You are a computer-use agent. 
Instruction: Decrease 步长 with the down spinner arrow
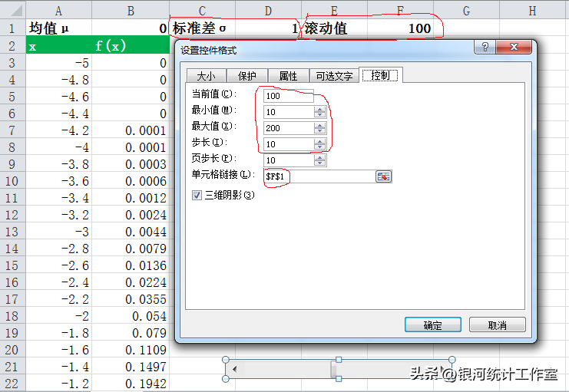[319, 147]
